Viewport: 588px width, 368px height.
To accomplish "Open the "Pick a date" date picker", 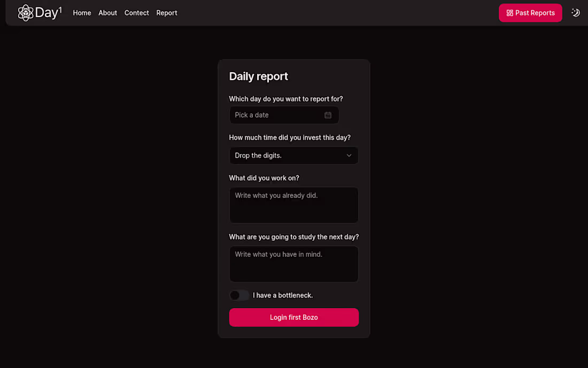I will click(284, 114).
